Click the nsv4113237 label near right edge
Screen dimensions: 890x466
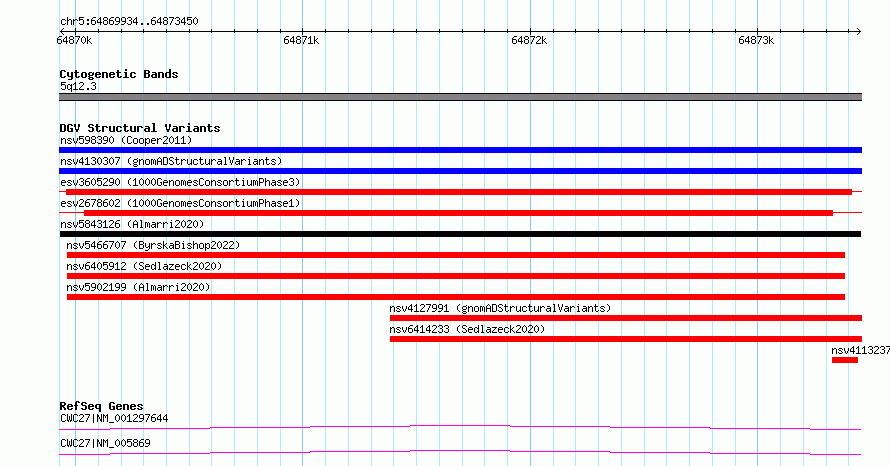point(860,350)
